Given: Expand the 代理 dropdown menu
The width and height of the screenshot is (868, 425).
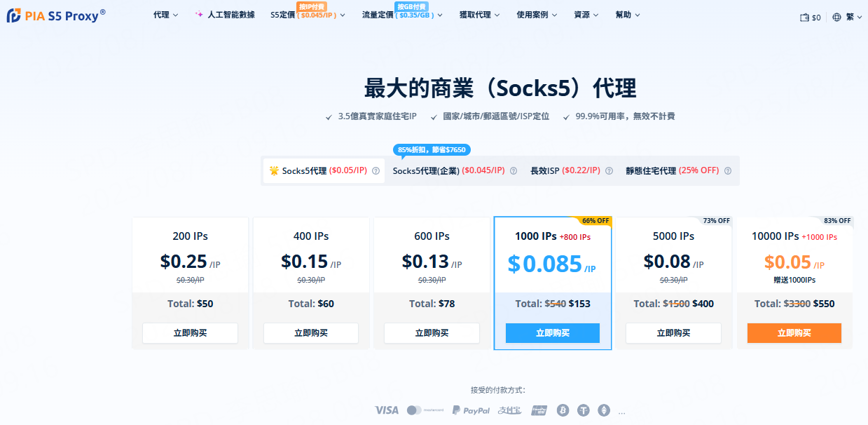Looking at the screenshot, I should (x=165, y=15).
